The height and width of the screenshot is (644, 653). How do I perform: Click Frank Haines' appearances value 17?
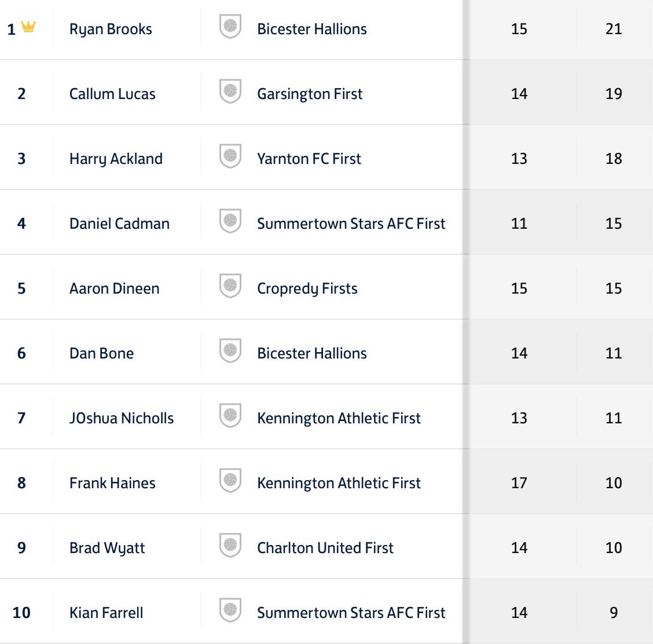coord(519,483)
